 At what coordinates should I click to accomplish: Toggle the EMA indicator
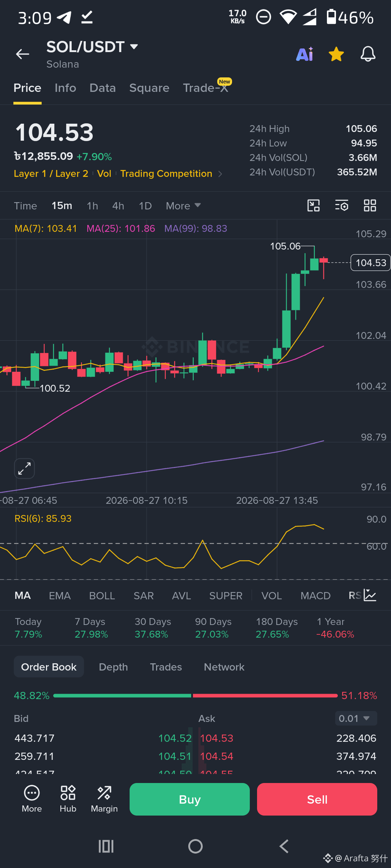click(60, 596)
